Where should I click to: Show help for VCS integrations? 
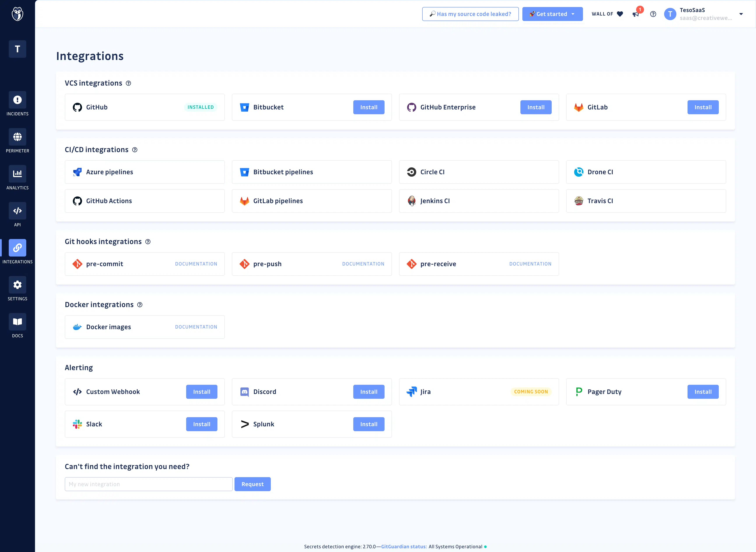(x=128, y=83)
